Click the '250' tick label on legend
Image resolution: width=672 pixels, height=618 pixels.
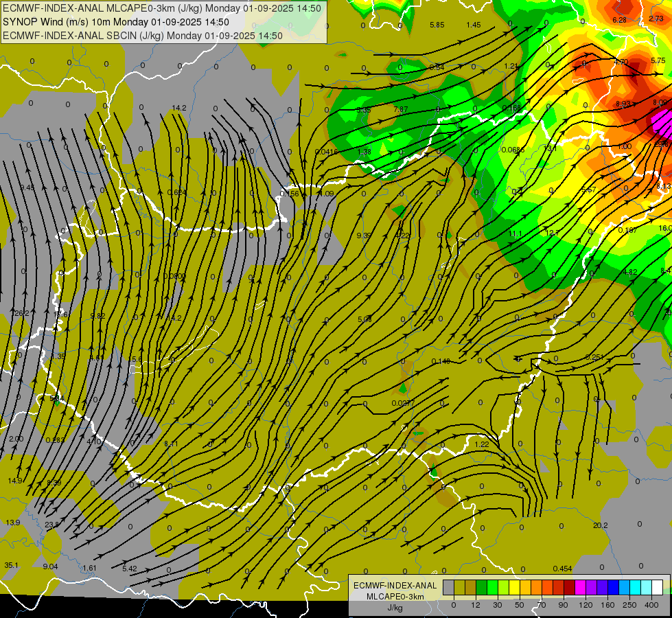point(629,605)
